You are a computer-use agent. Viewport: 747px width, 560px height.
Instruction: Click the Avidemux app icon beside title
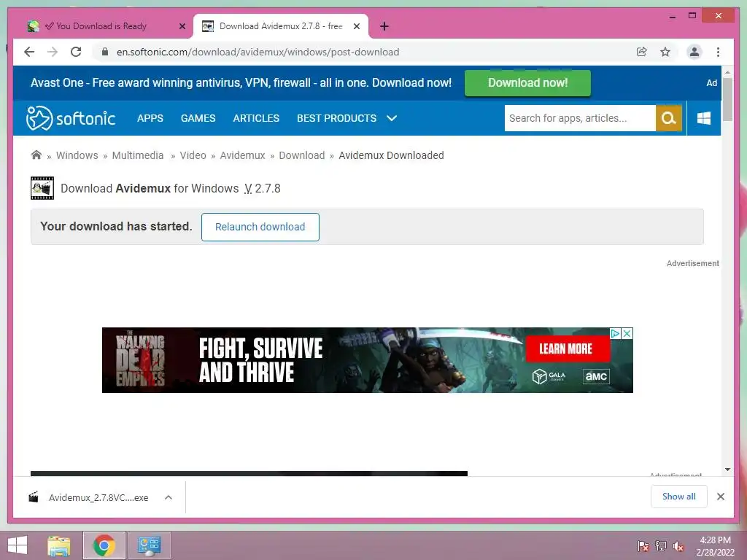coord(42,188)
